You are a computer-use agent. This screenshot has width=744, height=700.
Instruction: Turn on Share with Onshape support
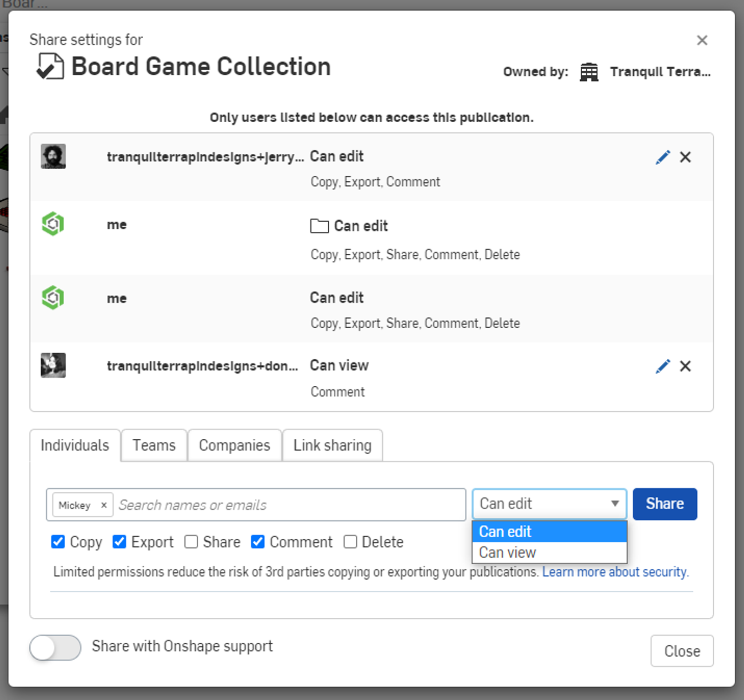[x=55, y=647]
